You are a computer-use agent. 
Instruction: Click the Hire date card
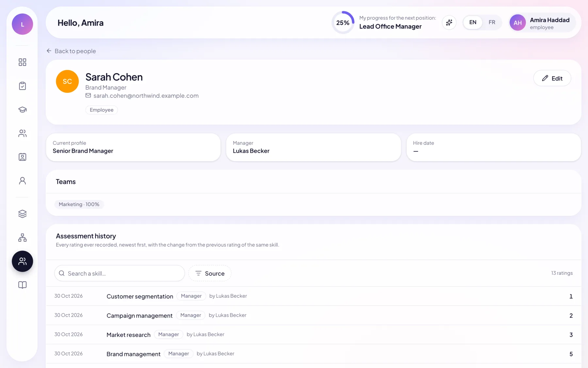coord(494,147)
